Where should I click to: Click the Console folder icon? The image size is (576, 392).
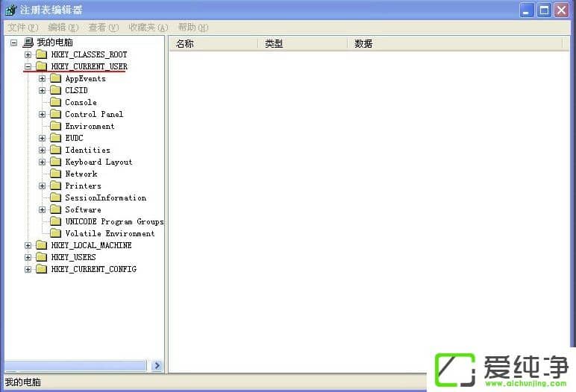(x=55, y=102)
